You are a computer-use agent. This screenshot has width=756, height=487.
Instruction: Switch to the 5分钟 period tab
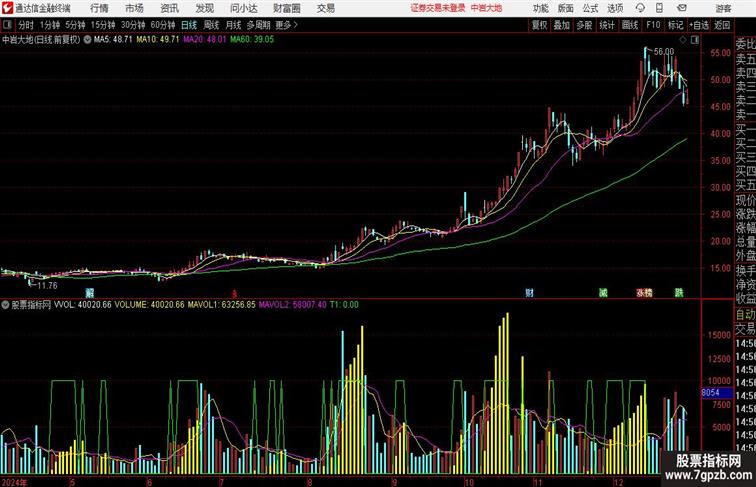tap(75, 25)
